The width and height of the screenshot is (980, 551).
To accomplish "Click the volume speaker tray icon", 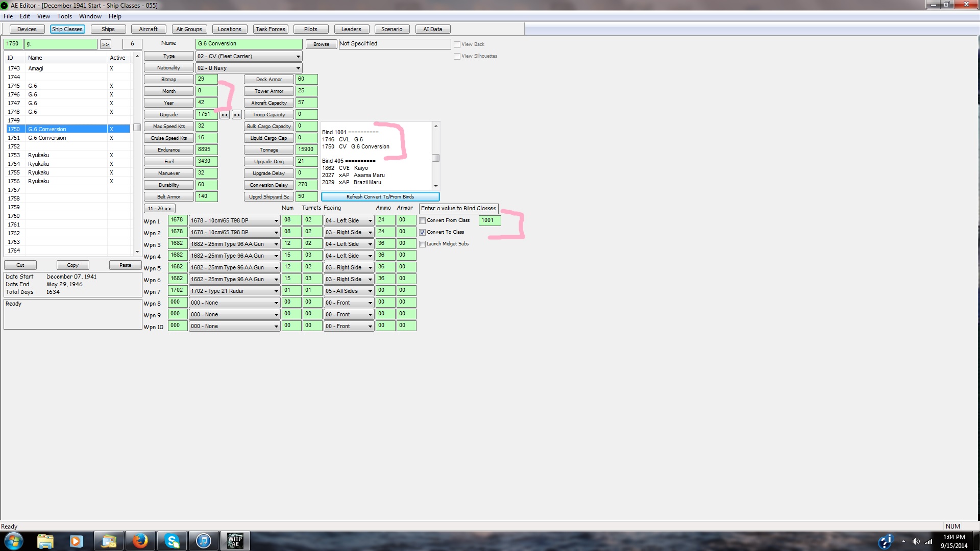I will point(916,541).
